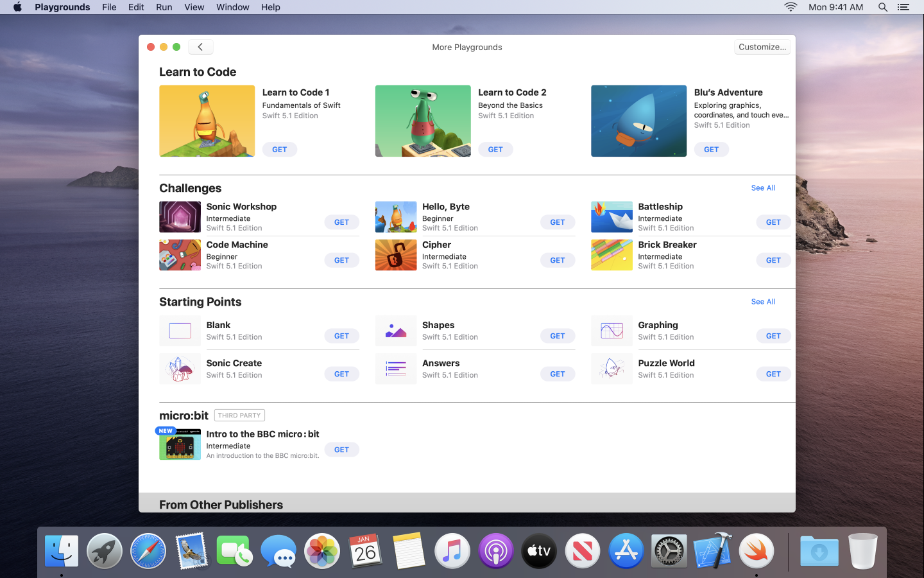This screenshot has height=578, width=924.
Task: Open the Answers starting point icon
Action: (396, 369)
